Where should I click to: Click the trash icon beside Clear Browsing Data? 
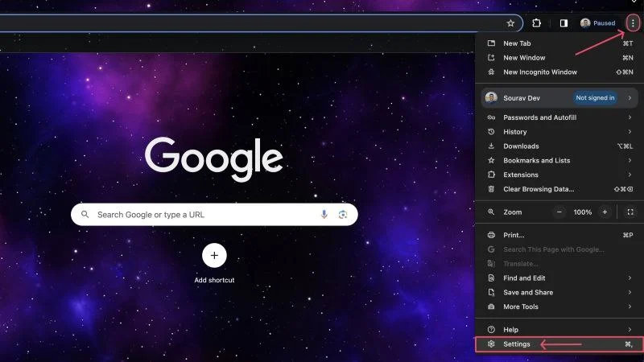(491, 189)
